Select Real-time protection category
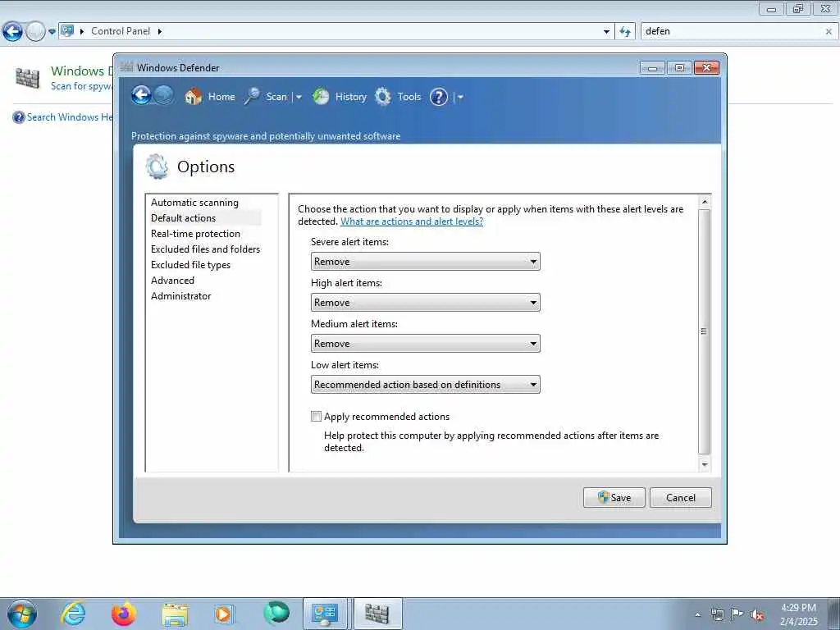Screen dimensions: 840x630 195,234
